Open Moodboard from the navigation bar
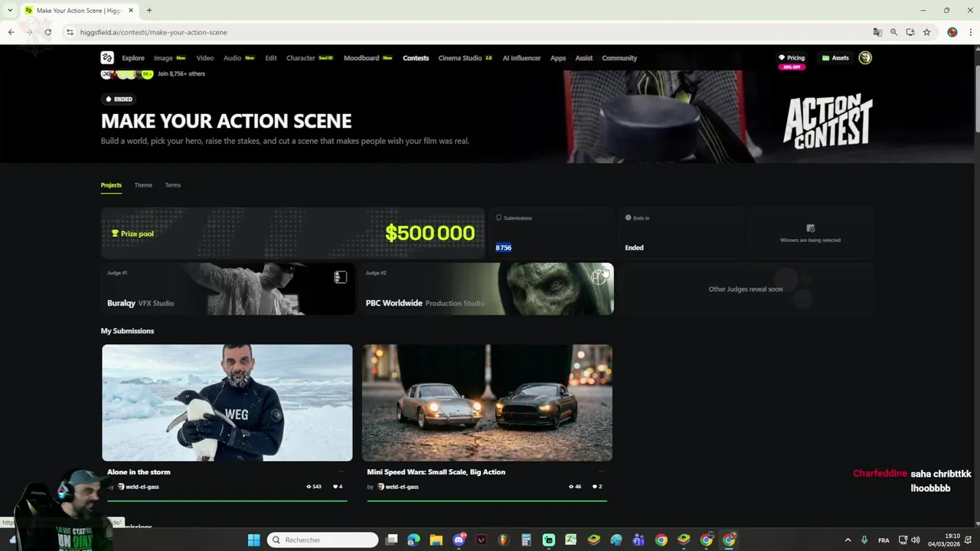980x551 pixels. pos(361,58)
